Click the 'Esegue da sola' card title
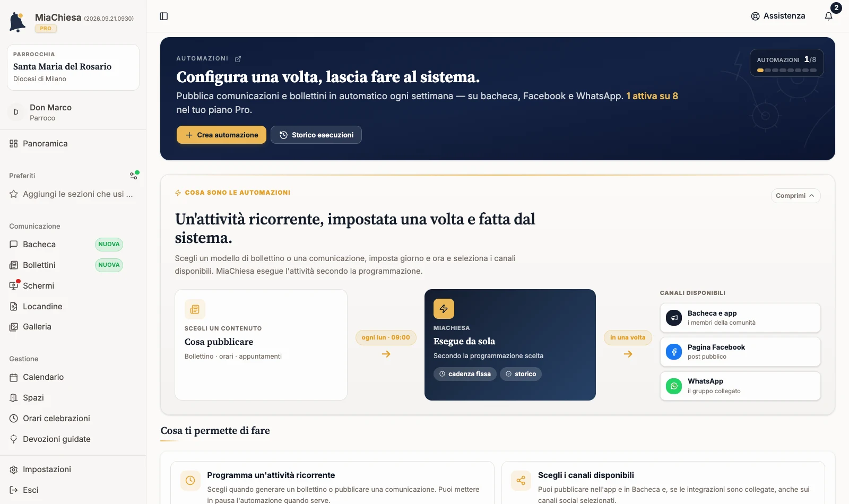The width and height of the screenshot is (849, 504). tap(464, 342)
